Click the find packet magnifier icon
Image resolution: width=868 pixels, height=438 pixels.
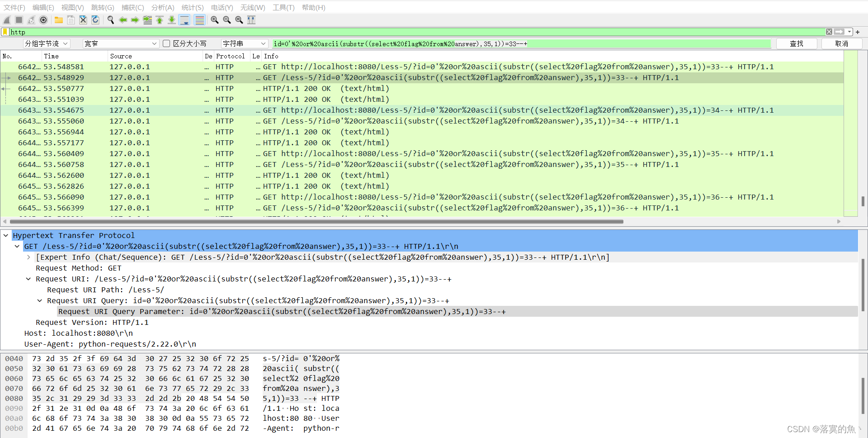click(x=111, y=20)
